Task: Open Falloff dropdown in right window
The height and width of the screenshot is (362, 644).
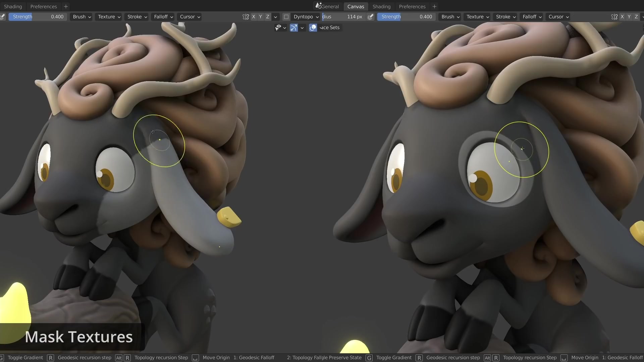Action: click(x=532, y=17)
